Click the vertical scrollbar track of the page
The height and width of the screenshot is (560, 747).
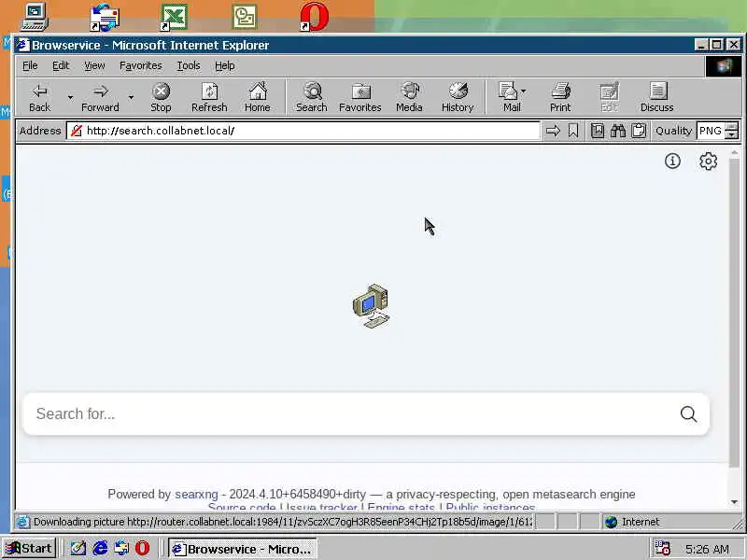coord(734,481)
